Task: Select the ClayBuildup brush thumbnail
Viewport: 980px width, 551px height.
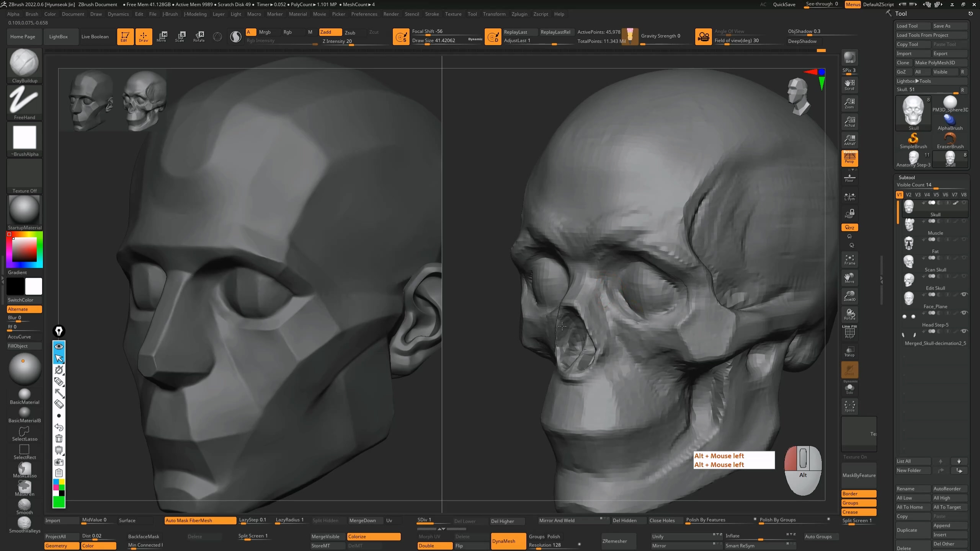Action: (x=24, y=63)
